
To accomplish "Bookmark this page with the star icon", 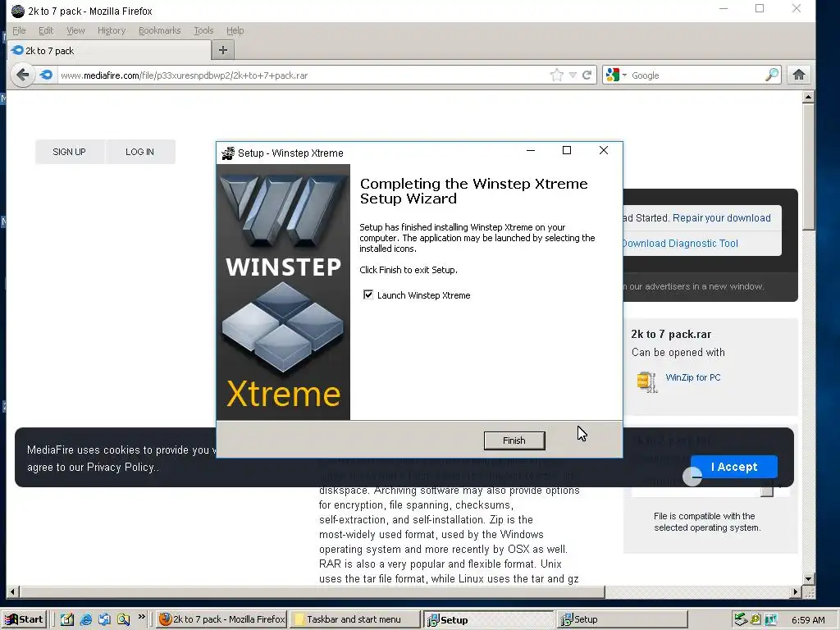I will pos(557,75).
